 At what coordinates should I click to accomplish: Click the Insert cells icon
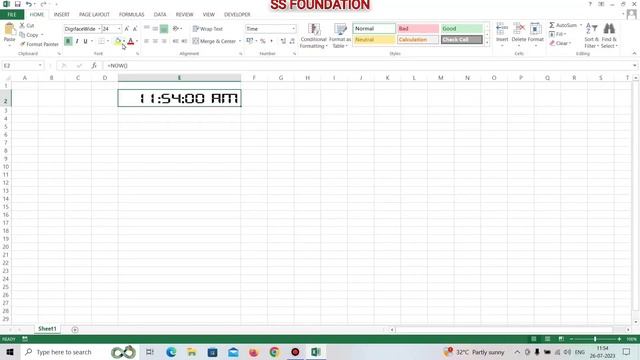pyautogui.click(x=502, y=29)
